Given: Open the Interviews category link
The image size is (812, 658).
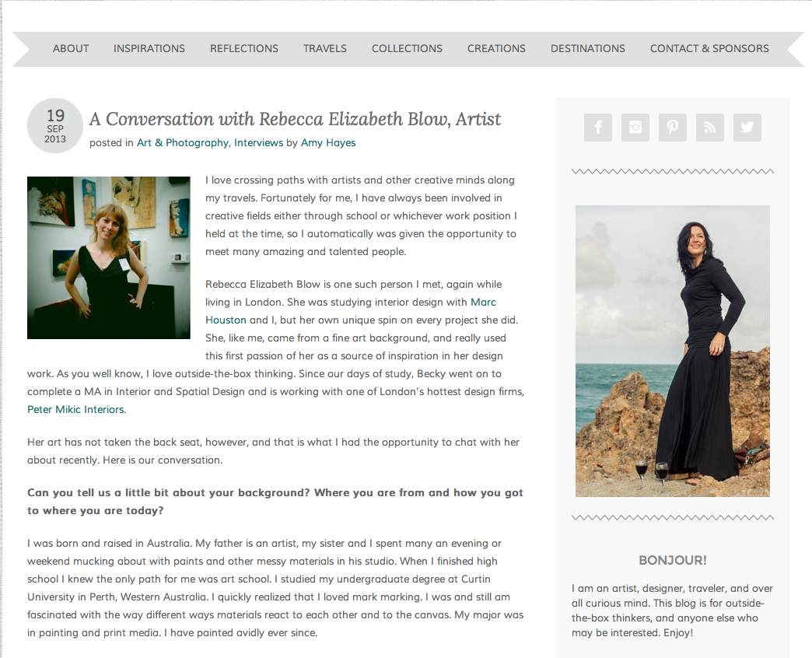Looking at the screenshot, I should 258,143.
